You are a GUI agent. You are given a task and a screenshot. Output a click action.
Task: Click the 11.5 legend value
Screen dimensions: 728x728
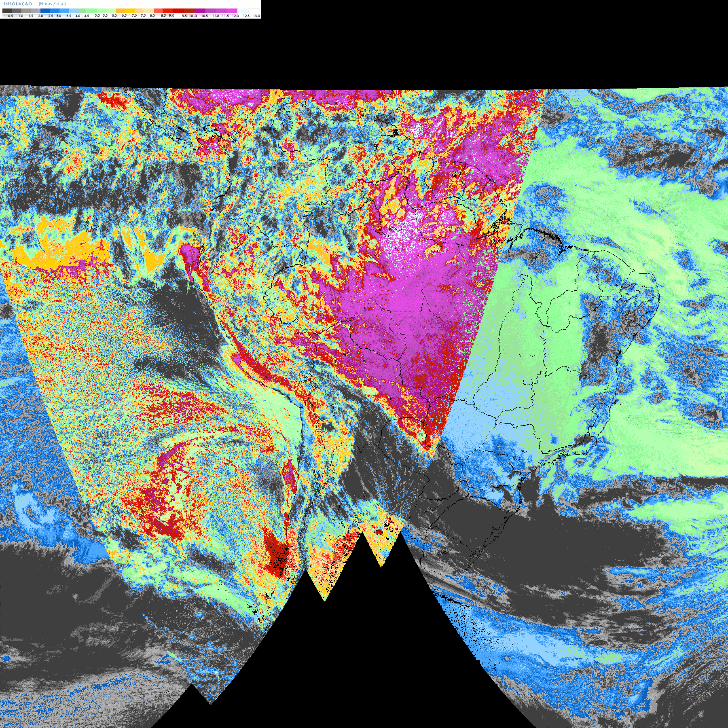225,16
